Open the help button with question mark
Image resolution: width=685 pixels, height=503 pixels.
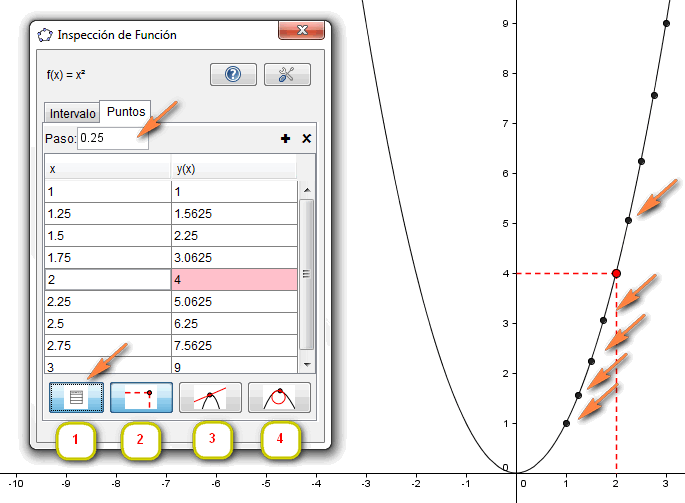pos(233,74)
